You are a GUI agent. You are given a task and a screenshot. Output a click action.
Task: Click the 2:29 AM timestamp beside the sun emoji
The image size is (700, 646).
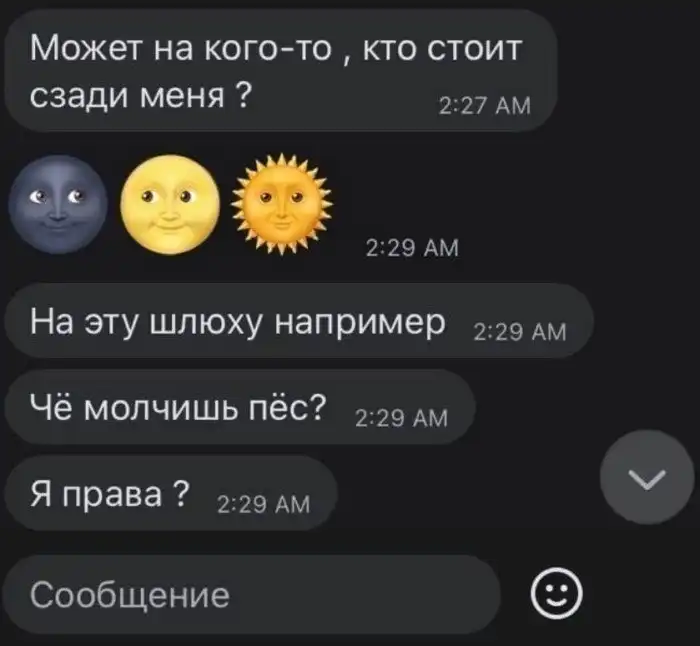pos(412,248)
